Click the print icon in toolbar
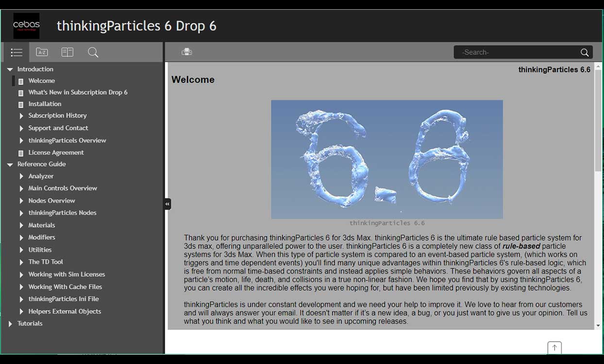This screenshot has width=604, height=364. 186,52
